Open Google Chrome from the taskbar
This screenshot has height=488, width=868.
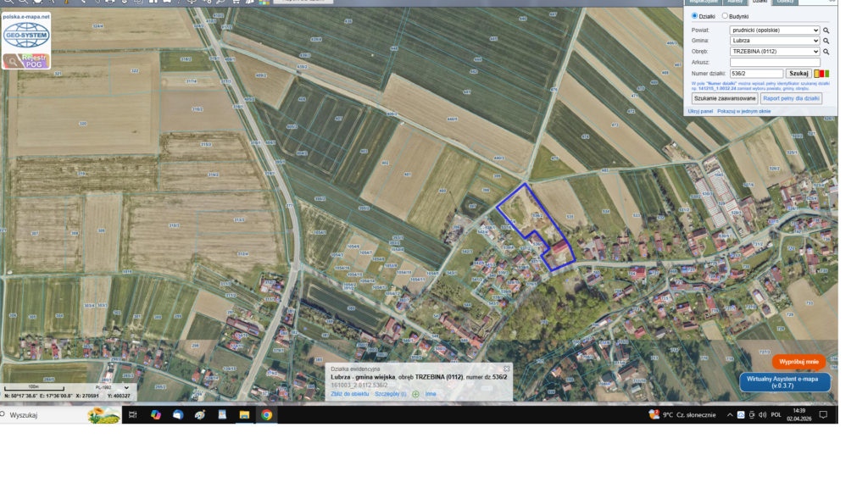coord(266,415)
